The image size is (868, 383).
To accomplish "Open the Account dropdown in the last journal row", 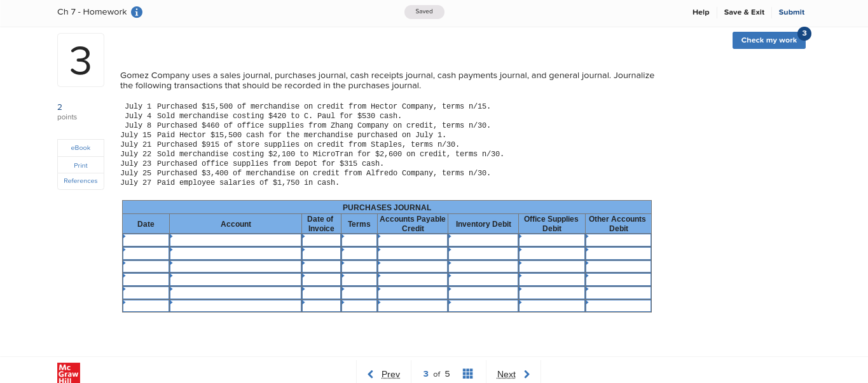I will 235,306.
